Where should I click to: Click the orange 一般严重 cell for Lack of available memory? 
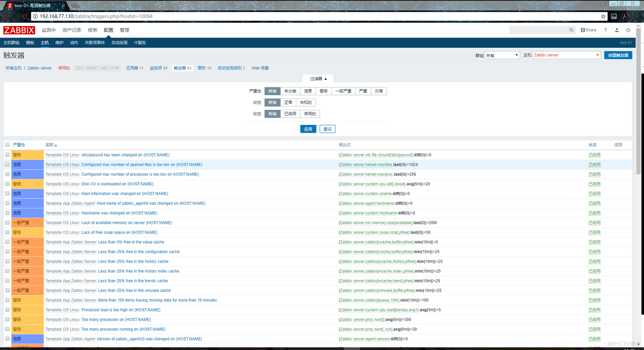coord(28,223)
